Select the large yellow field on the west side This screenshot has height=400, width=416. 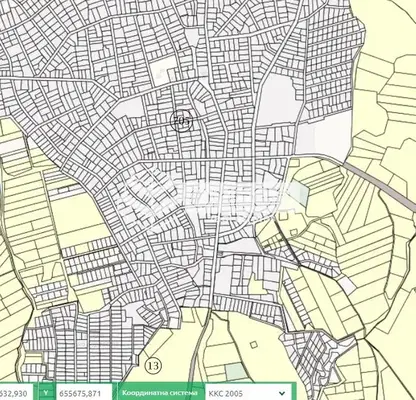(x=81, y=216)
